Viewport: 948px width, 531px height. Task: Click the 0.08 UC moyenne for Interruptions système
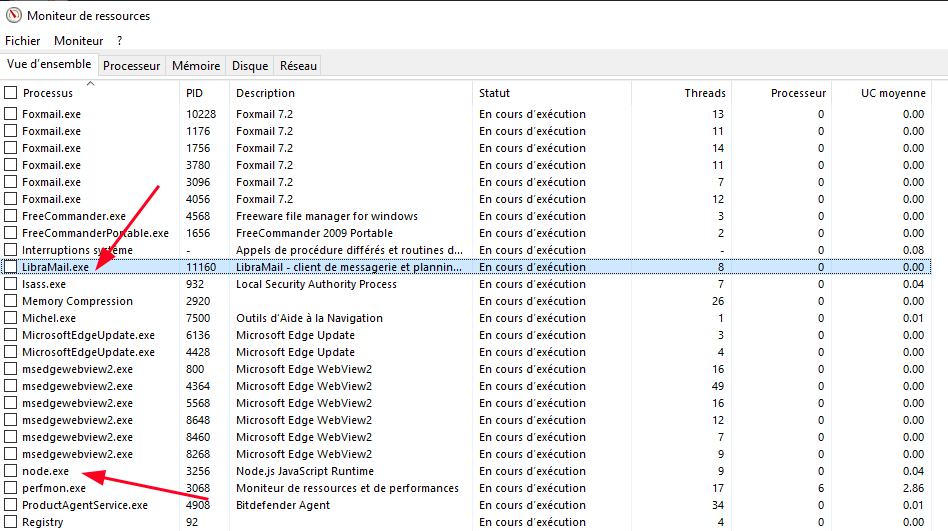point(913,250)
